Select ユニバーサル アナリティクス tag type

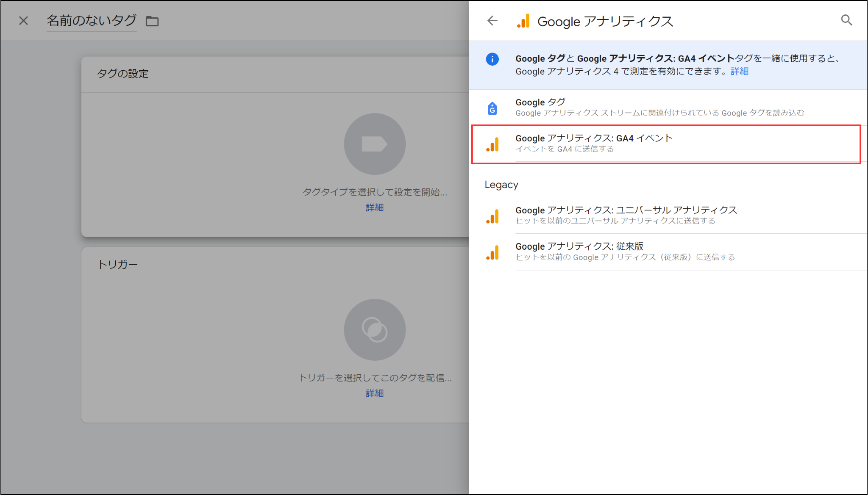pos(668,216)
